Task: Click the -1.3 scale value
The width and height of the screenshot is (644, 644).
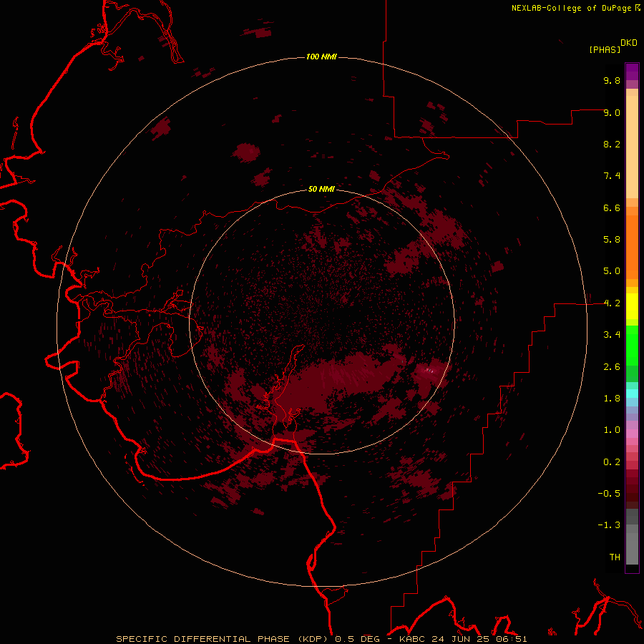Action: click(x=609, y=525)
